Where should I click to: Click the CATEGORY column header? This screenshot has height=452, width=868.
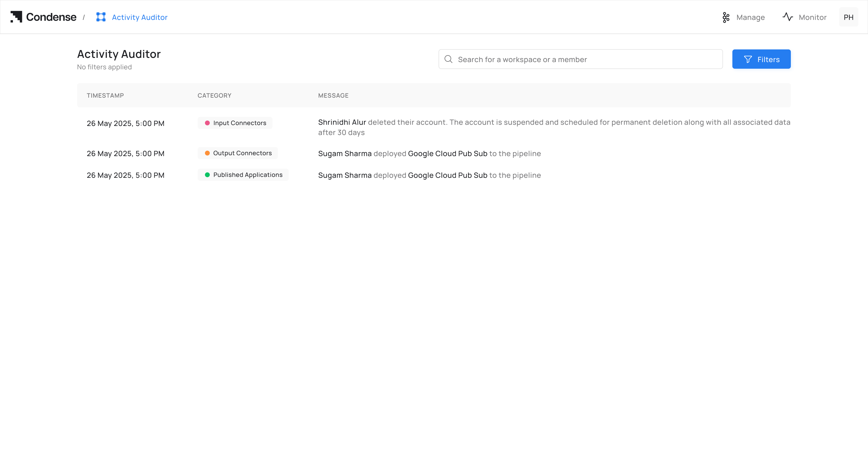pyautogui.click(x=214, y=95)
